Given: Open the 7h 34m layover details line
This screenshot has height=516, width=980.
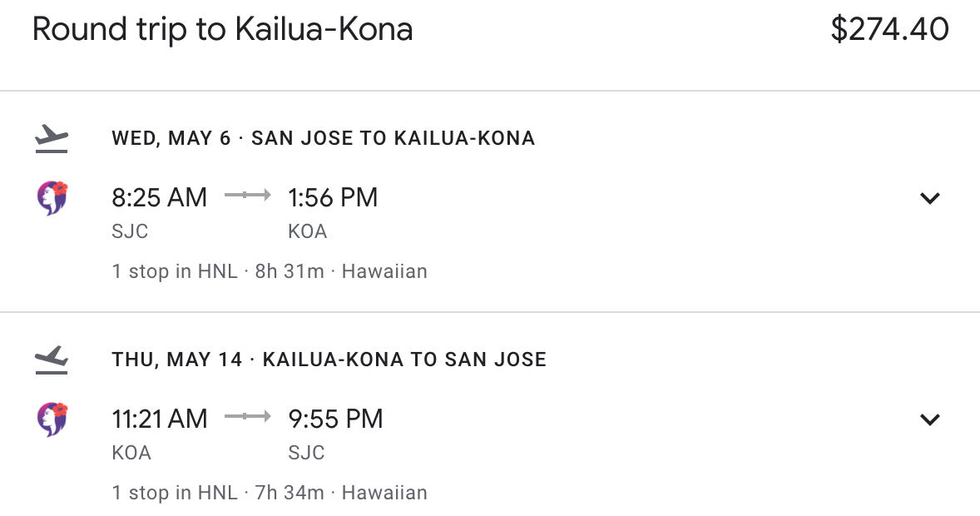Looking at the screenshot, I should click(x=270, y=493).
